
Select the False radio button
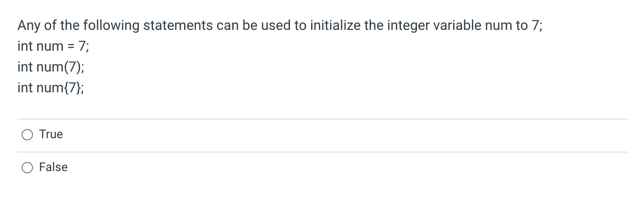click(x=27, y=168)
